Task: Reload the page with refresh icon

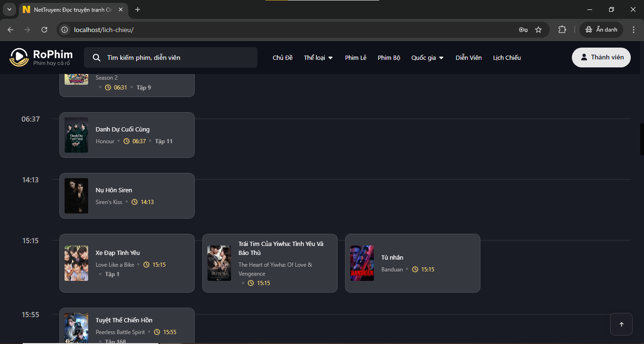Action: pyautogui.click(x=44, y=30)
